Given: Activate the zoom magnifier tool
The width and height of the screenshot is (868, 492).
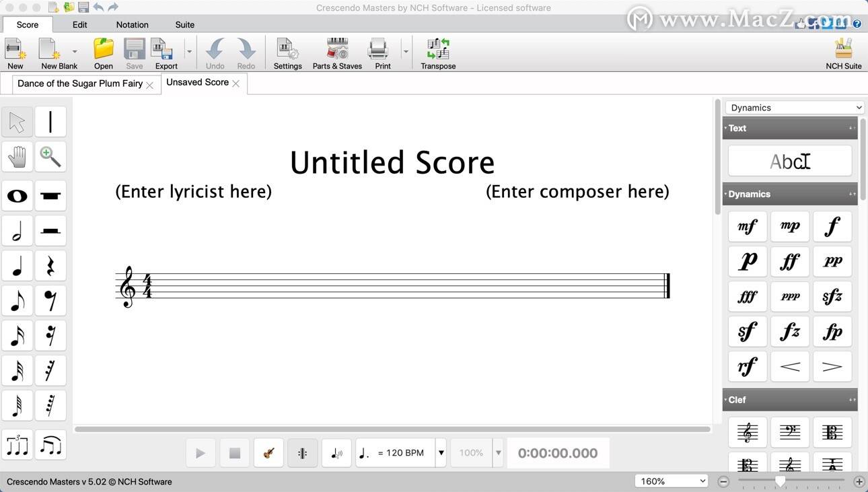Looking at the screenshot, I should click(x=50, y=157).
